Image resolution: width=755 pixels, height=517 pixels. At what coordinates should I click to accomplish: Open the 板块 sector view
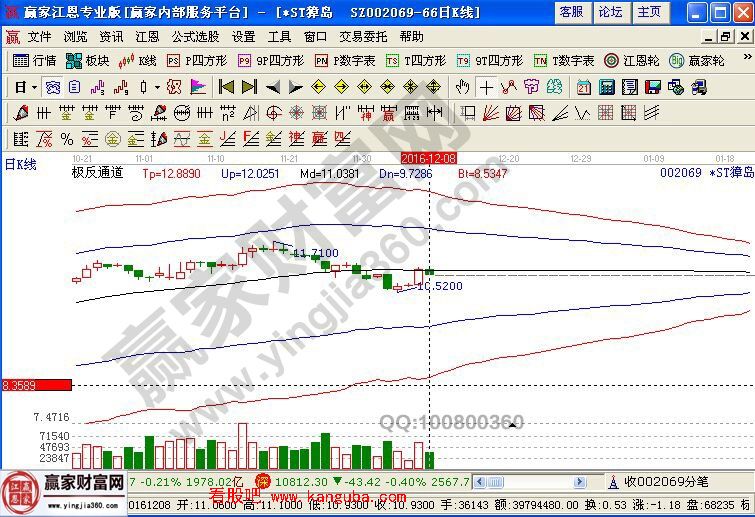coord(87,61)
